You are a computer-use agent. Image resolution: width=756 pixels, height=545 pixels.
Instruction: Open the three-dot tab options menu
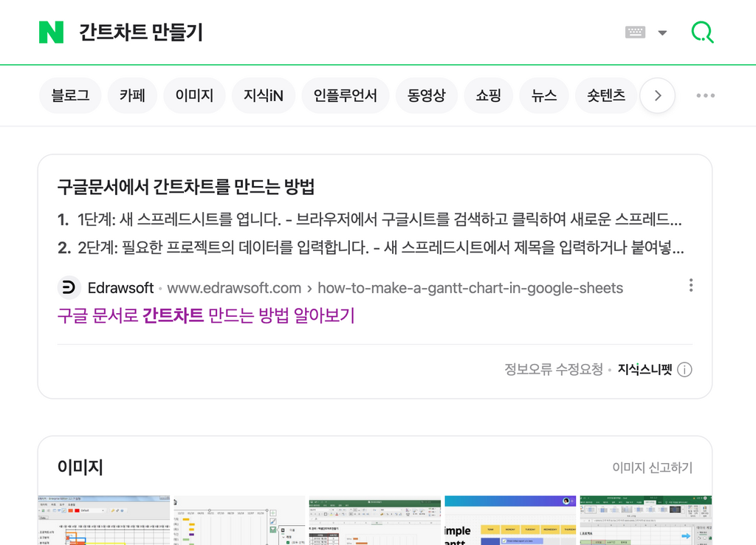[705, 95]
